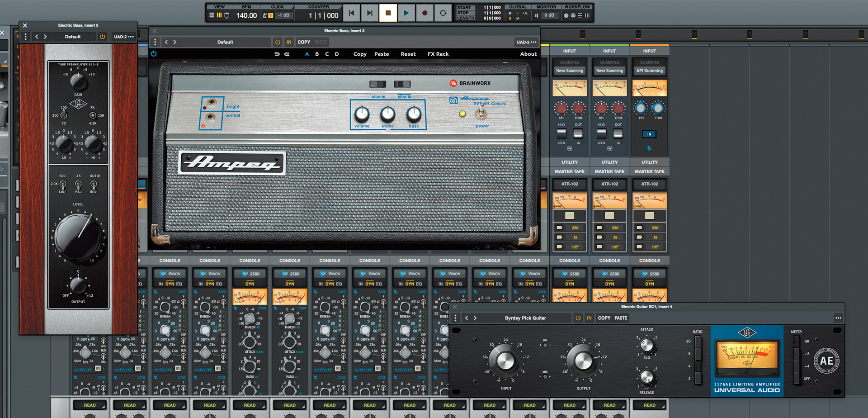
Task: Toggle the yellow power button in Insert 3 header
Action: 278,42
